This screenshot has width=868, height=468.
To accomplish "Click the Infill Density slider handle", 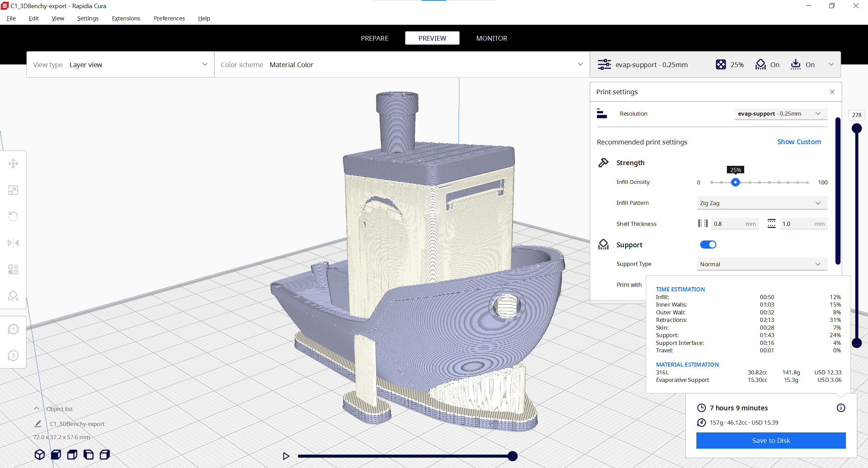I will coord(735,182).
